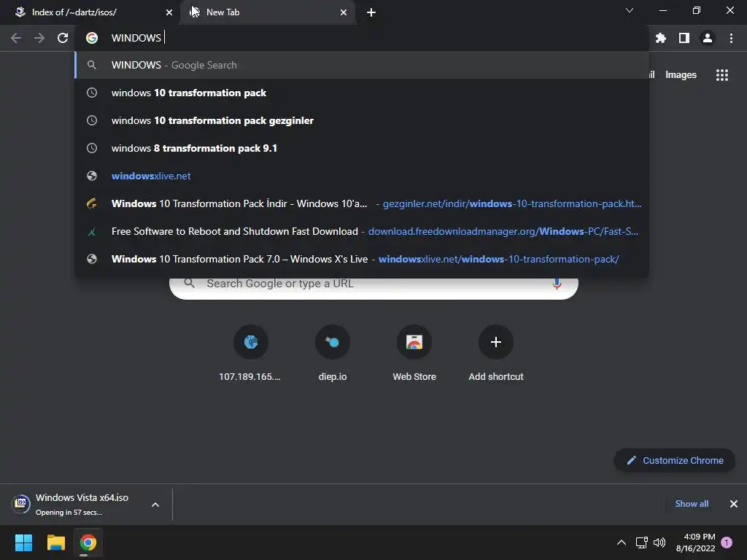Click the volume speaker tray icon
Screen dimensions: 747x560
click(x=659, y=542)
